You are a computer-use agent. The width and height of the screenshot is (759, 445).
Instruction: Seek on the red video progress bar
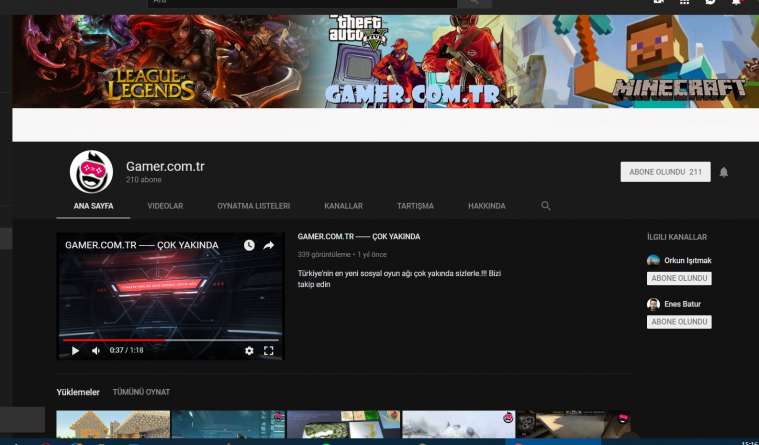click(170, 340)
